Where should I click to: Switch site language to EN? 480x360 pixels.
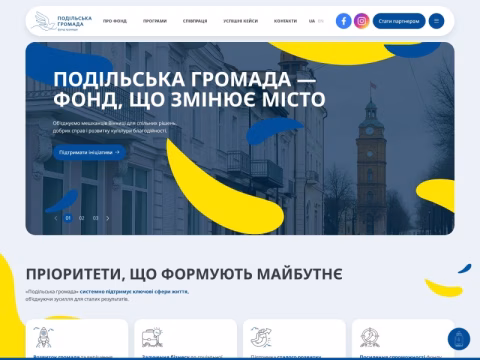pyautogui.click(x=321, y=21)
